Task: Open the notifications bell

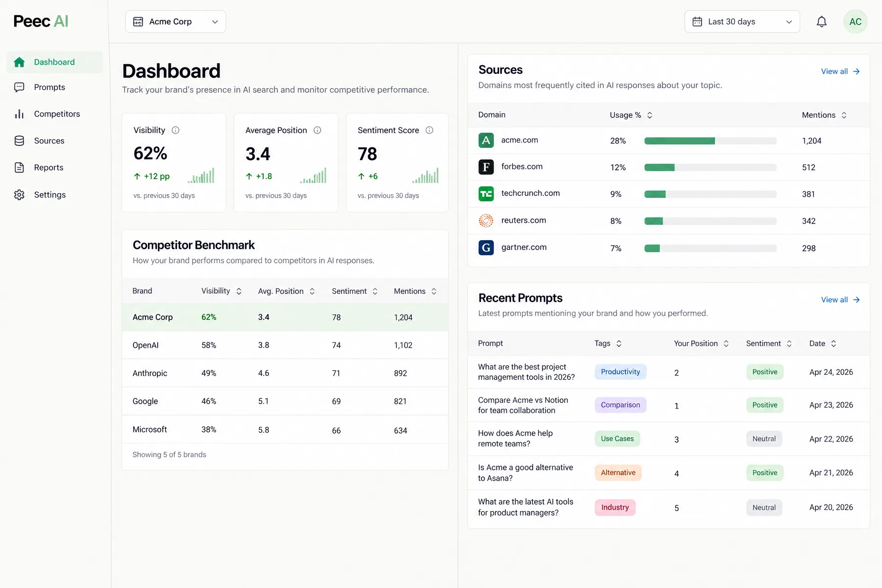Action: [x=822, y=22]
